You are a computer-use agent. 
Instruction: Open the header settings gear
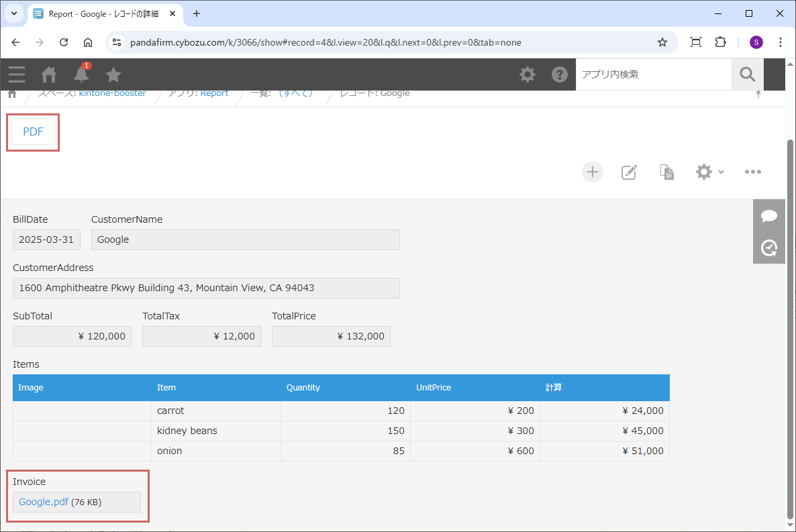tap(528, 74)
